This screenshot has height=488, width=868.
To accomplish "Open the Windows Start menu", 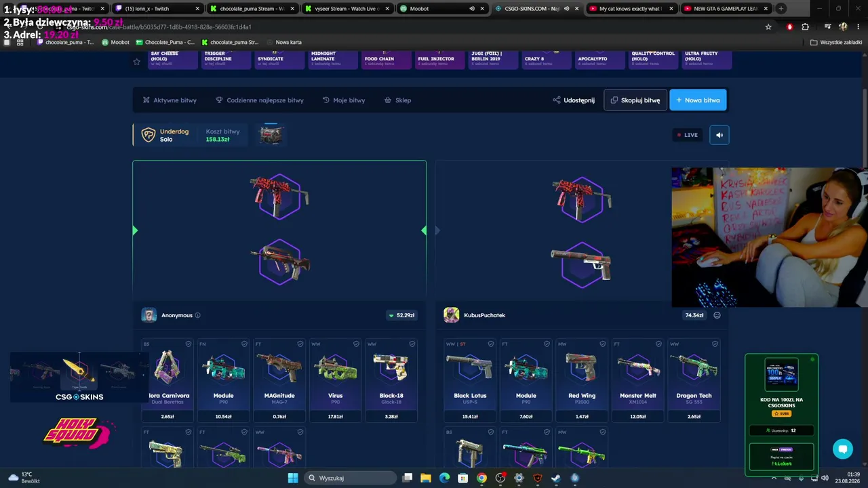I will coord(293,478).
